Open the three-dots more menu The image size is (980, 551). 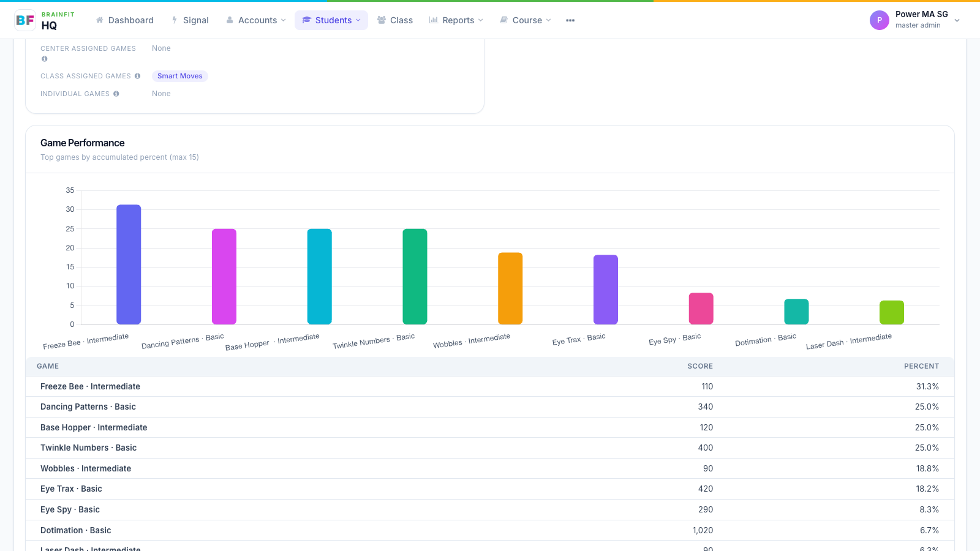(x=570, y=20)
